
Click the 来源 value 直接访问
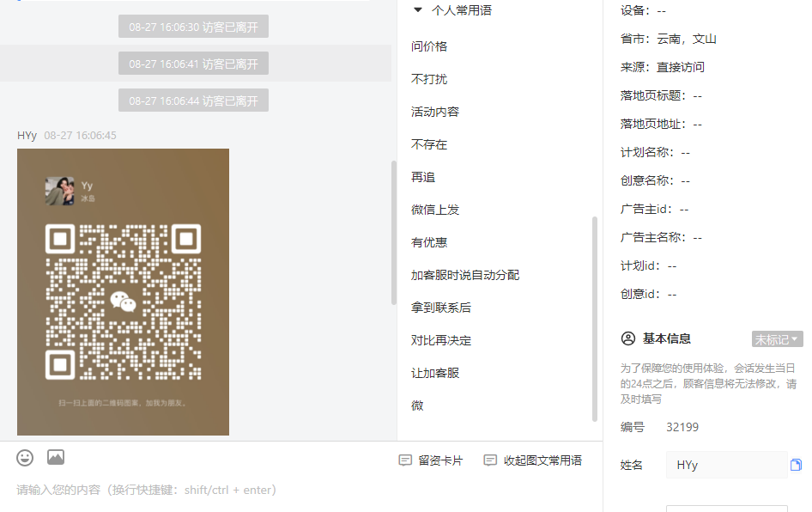[681, 67]
